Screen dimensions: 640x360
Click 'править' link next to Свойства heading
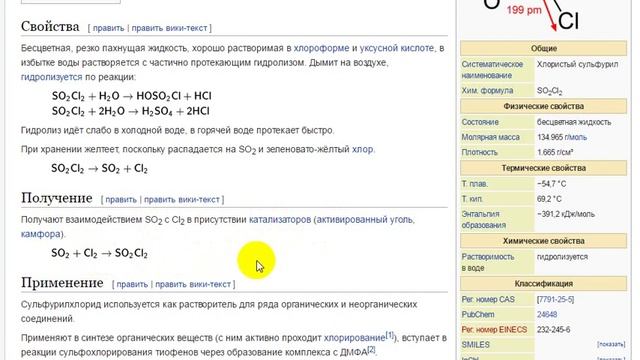108,28
